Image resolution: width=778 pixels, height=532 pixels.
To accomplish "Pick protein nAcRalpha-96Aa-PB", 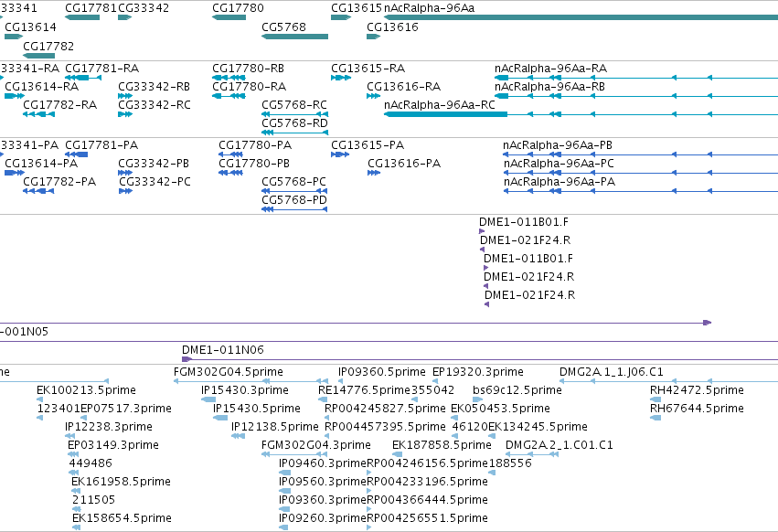I will [558, 145].
